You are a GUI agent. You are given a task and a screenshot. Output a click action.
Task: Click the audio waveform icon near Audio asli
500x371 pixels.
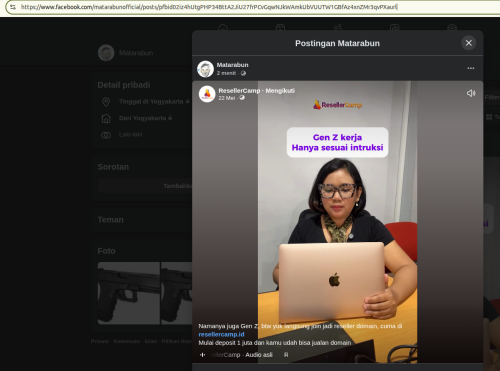pyautogui.click(x=202, y=355)
